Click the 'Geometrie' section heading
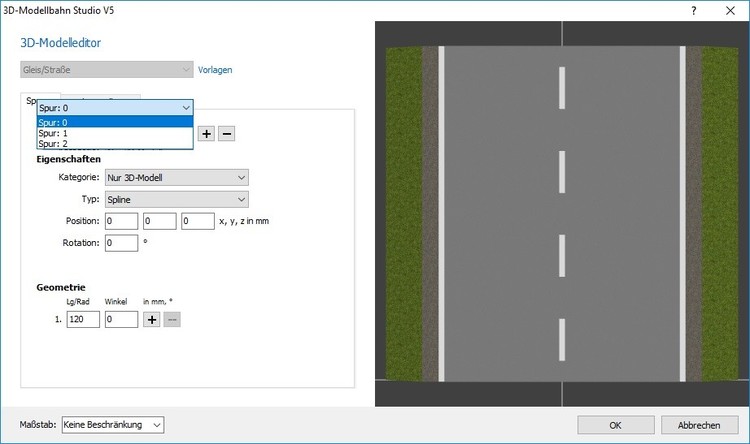Viewport: 750px width, 444px height. click(61, 288)
